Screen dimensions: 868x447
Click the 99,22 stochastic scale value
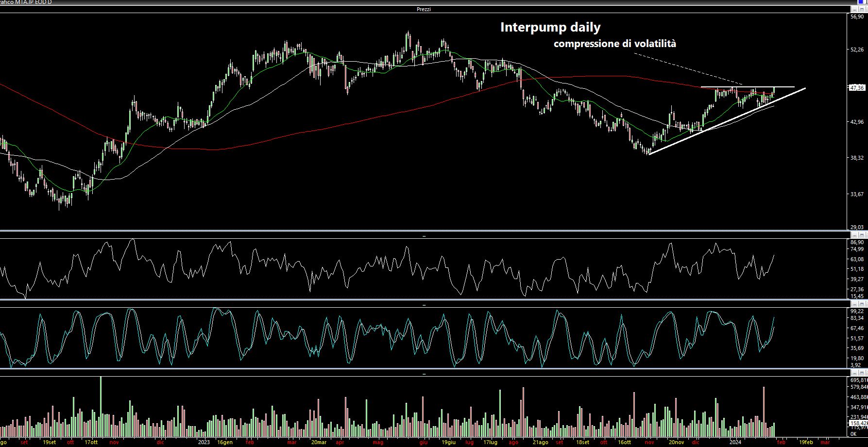pos(857,311)
